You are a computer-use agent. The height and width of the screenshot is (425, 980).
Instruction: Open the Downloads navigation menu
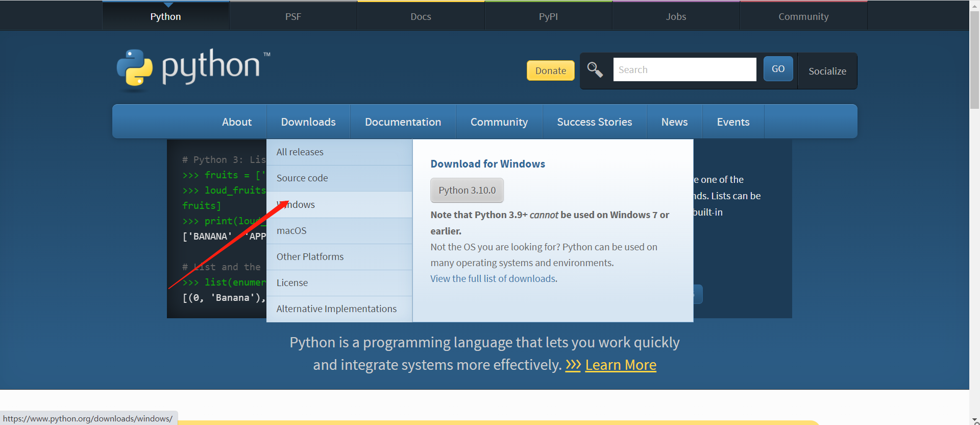(308, 122)
